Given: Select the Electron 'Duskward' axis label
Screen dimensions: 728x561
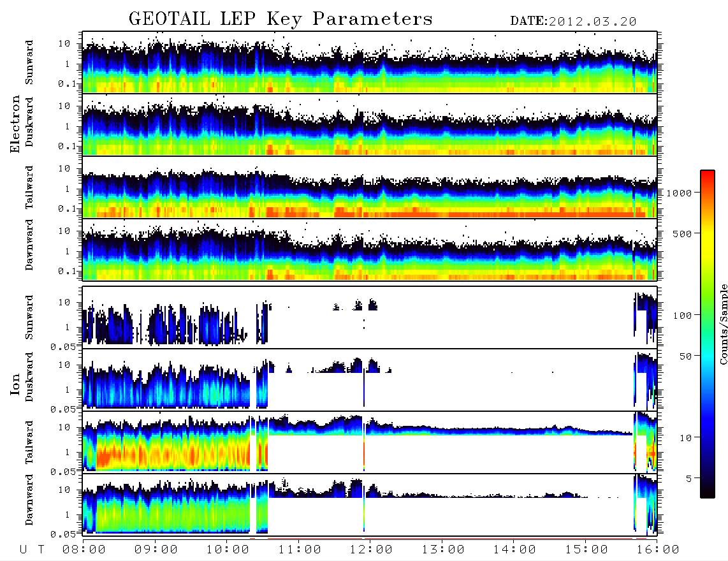Looking at the screenshot, I should click(29, 122).
